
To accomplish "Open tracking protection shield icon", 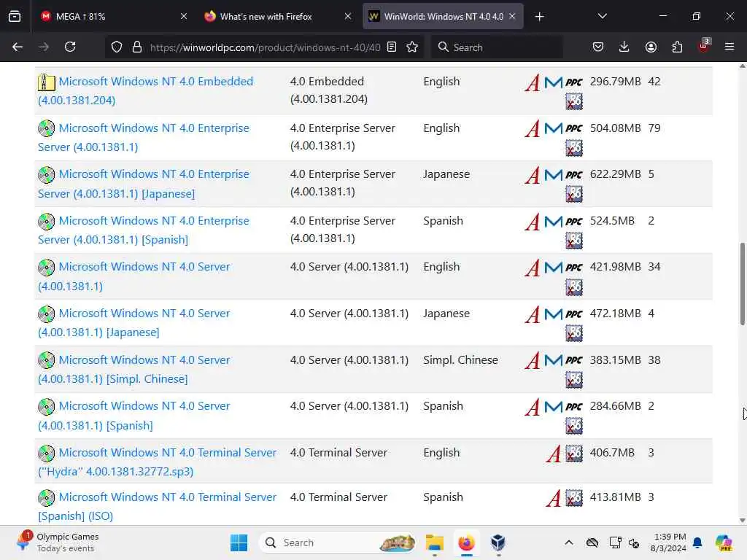I will (117, 47).
